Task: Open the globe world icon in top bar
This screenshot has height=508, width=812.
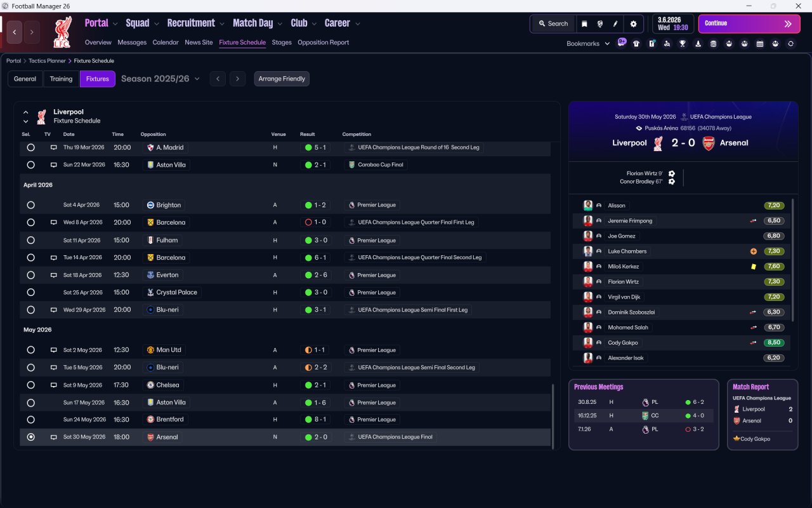Action: tap(599, 24)
